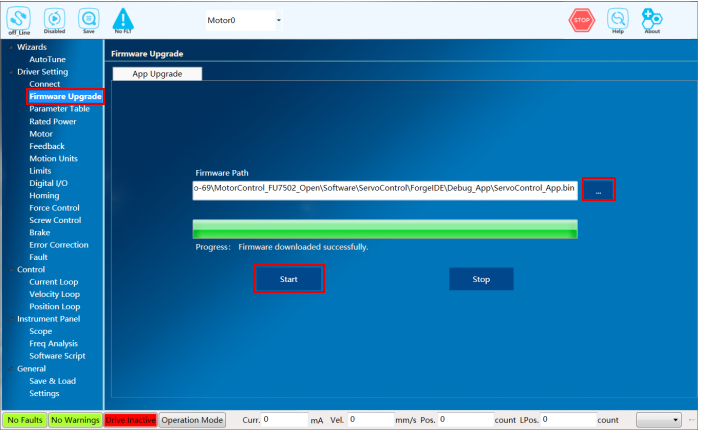
Task: Open the Fault page
Action: 39,257
